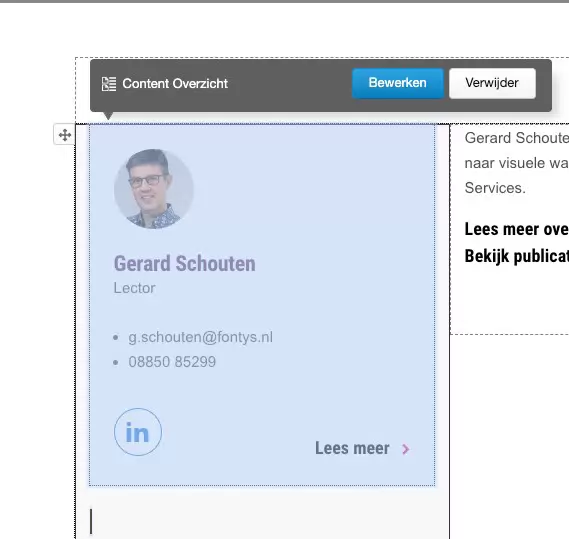Click the g.schouten@fontys.nl email address
Image resolution: width=569 pixels, height=539 pixels.
(200, 337)
